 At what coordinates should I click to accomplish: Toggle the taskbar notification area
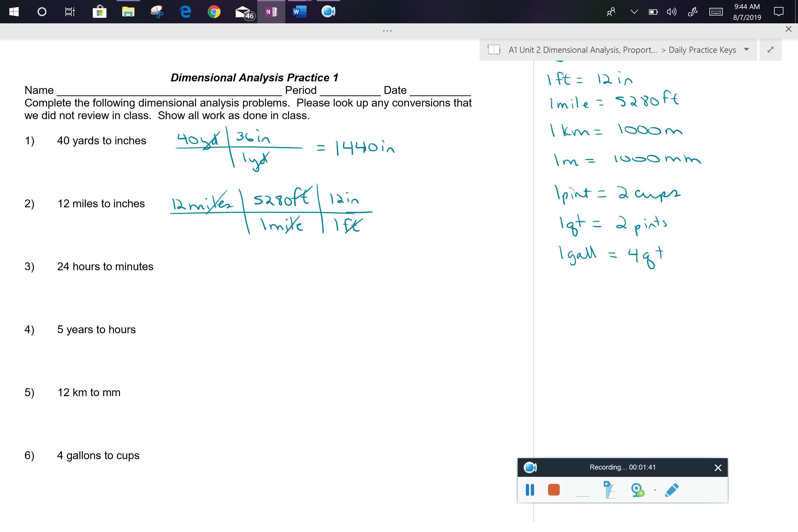[633, 12]
